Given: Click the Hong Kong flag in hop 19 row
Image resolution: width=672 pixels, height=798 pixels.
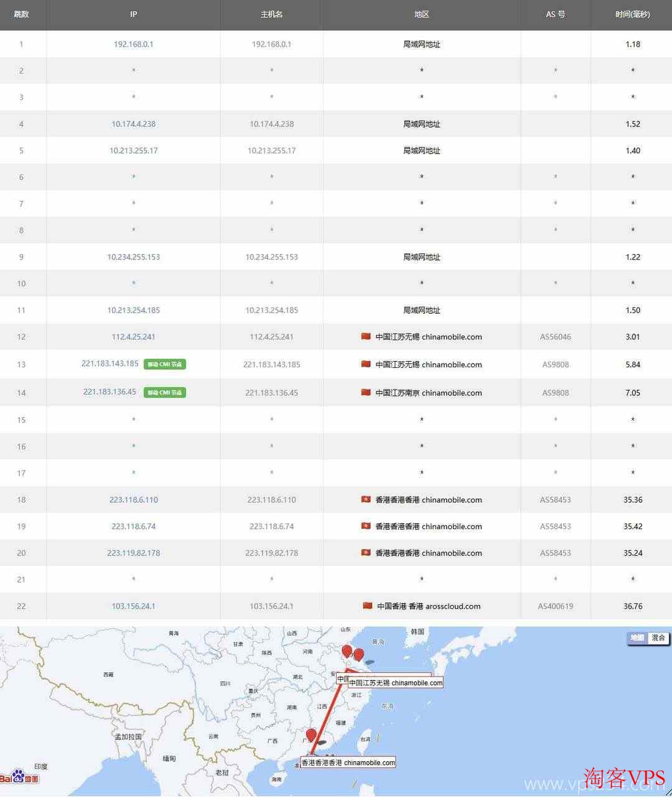Looking at the screenshot, I should 366,526.
